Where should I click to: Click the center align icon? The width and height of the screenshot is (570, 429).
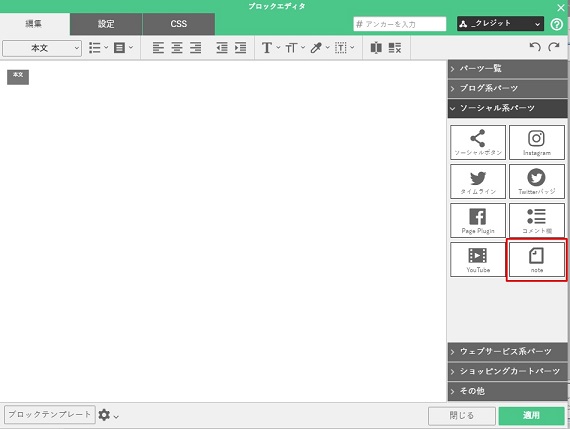(x=177, y=48)
